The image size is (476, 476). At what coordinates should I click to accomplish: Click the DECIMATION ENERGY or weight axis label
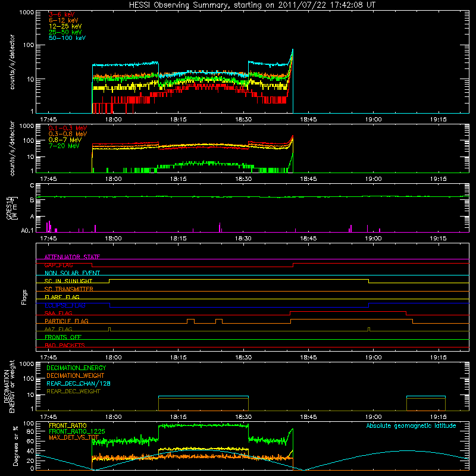[9, 386]
